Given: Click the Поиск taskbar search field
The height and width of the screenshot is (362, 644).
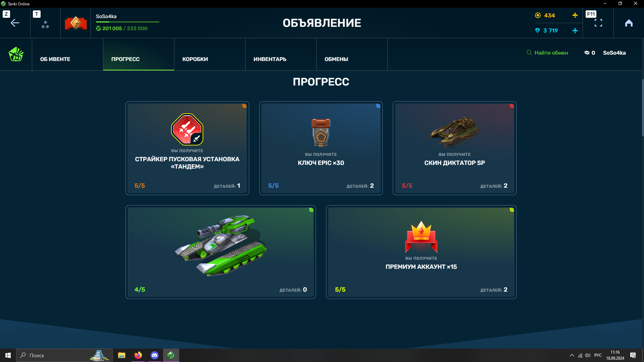Looking at the screenshot, I should tap(64, 355).
